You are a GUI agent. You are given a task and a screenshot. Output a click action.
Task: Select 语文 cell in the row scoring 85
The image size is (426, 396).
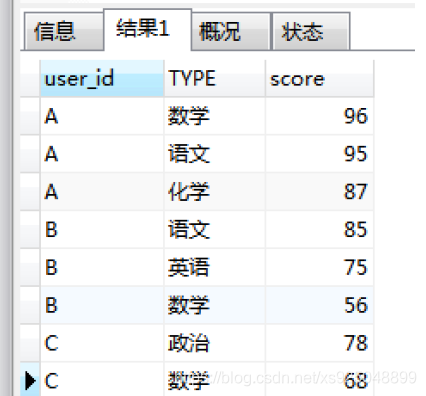215,229
